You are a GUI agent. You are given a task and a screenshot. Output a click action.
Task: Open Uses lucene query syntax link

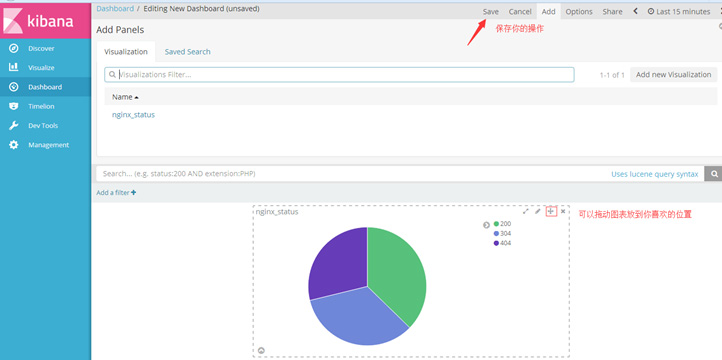(x=654, y=174)
